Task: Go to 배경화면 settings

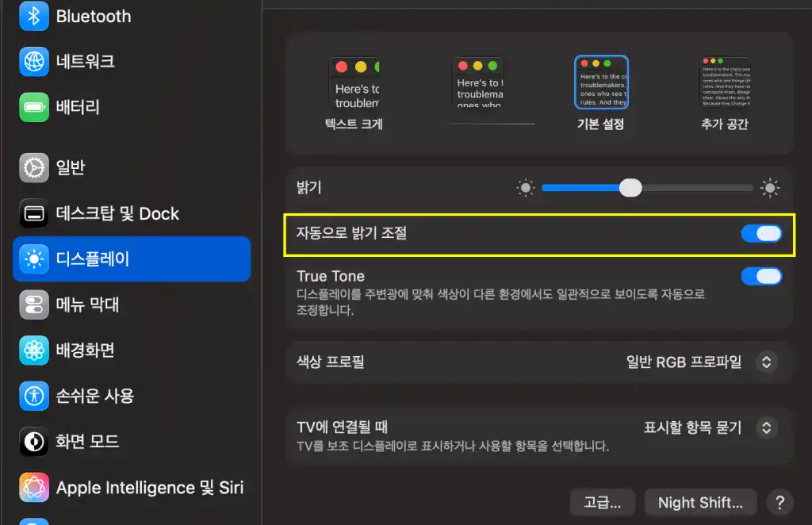Action: [132, 350]
